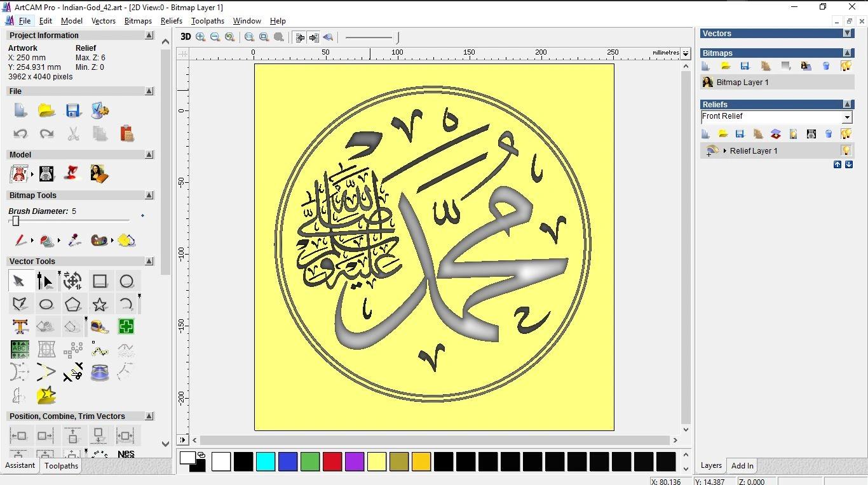Select Bitmap Layer 1 in list
868x485 pixels.
pos(742,83)
